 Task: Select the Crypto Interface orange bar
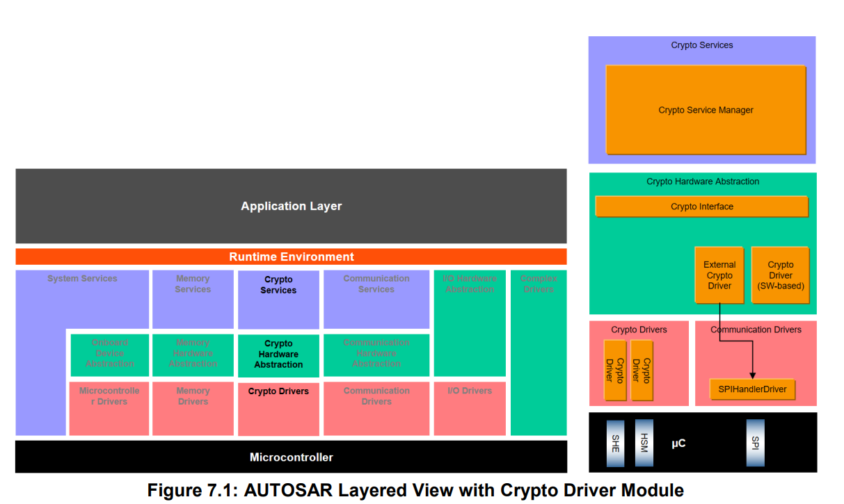[x=701, y=206]
